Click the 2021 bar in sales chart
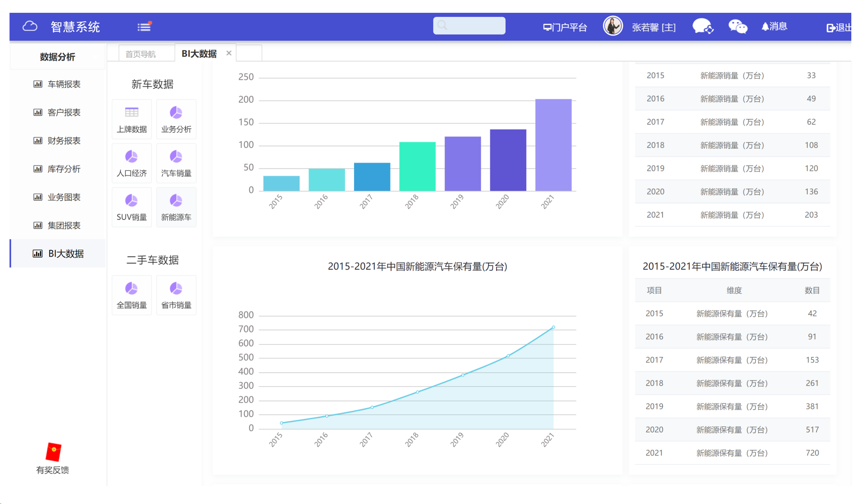 553,145
